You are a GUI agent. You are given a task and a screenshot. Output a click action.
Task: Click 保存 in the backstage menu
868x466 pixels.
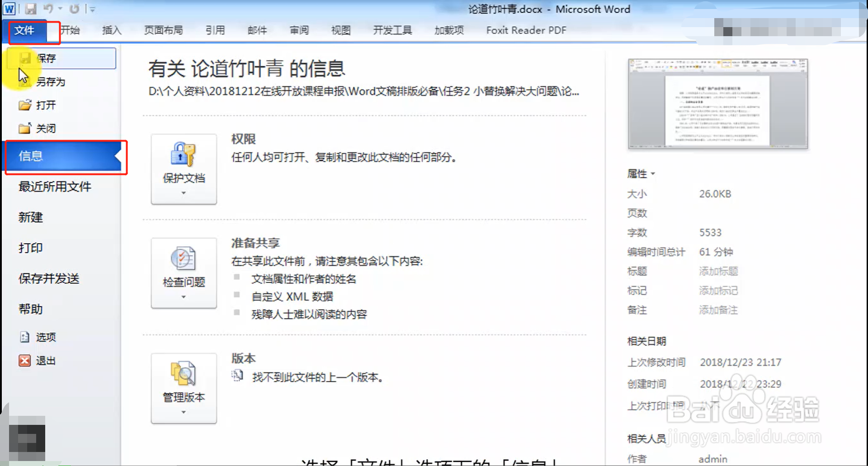pyautogui.click(x=61, y=58)
